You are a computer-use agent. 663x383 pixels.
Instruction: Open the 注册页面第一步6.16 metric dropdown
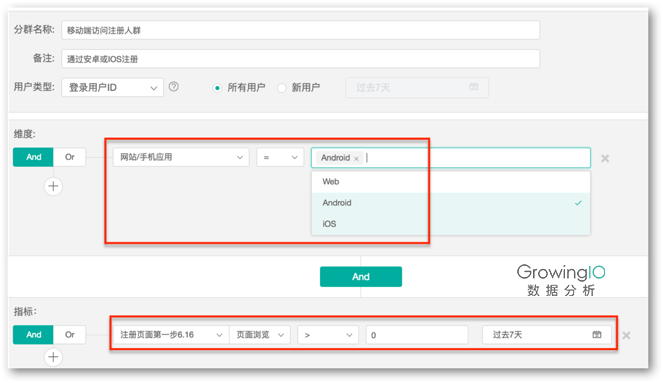coord(171,335)
